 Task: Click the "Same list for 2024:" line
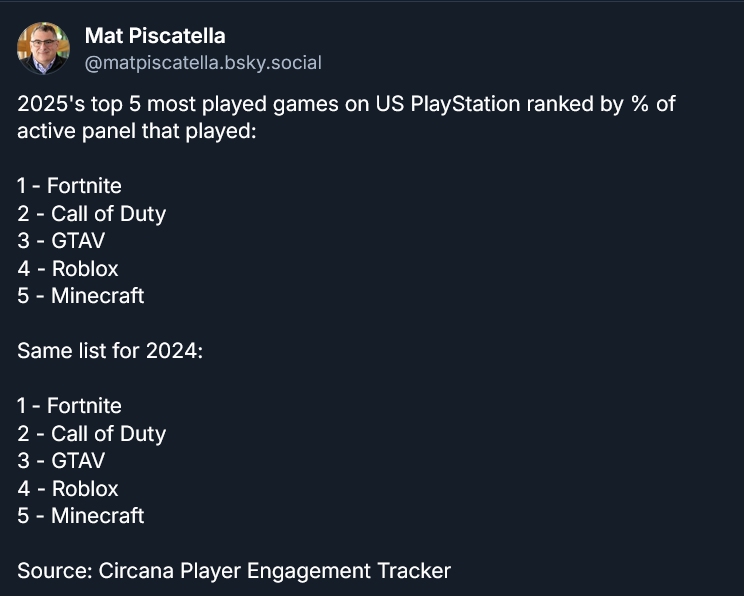point(110,352)
